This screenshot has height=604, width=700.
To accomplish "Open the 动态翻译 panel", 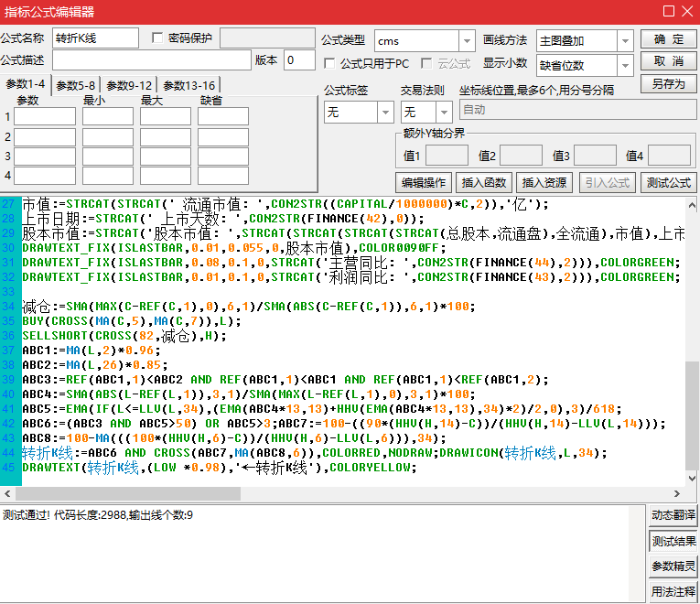I will coord(673,516).
